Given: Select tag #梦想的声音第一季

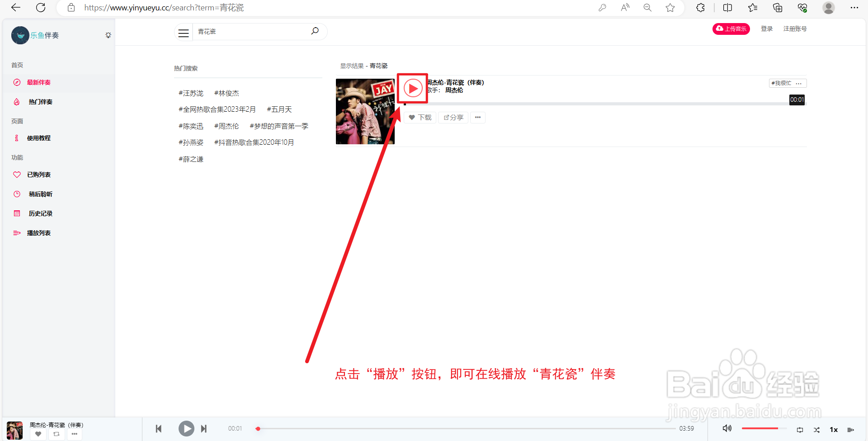Looking at the screenshot, I should point(279,126).
